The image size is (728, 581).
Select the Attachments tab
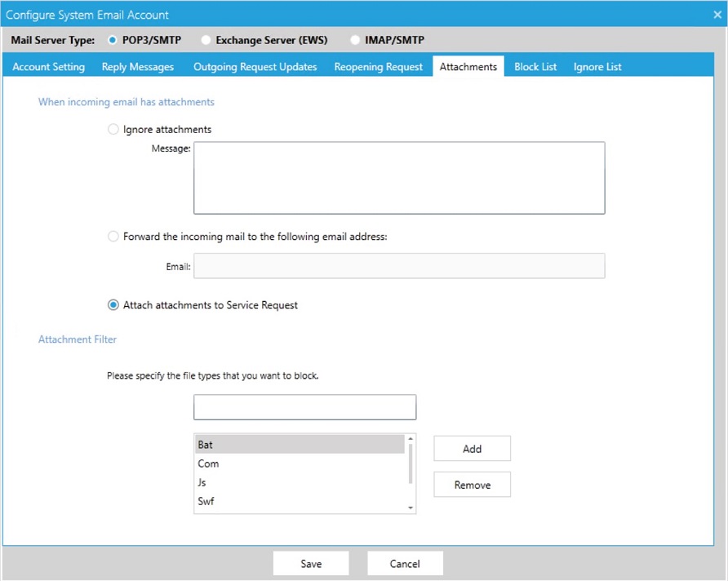click(x=468, y=66)
